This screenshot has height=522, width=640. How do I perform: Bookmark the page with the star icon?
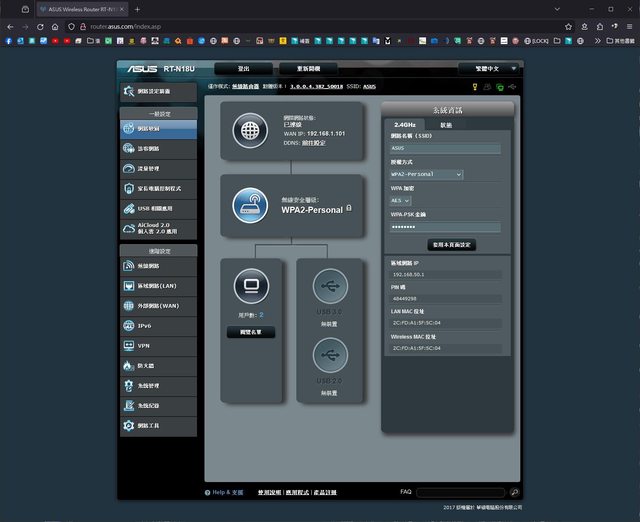tap(568, 27)
